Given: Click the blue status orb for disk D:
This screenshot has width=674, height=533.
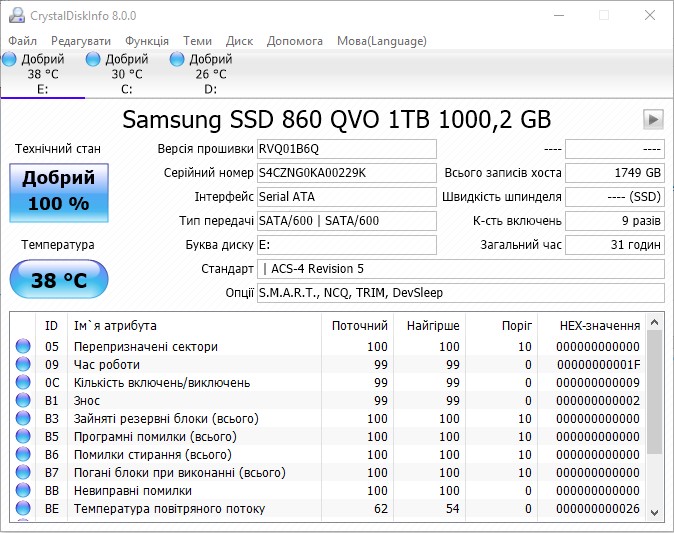Looking at the screenshot, I should (x=177, y=59).
